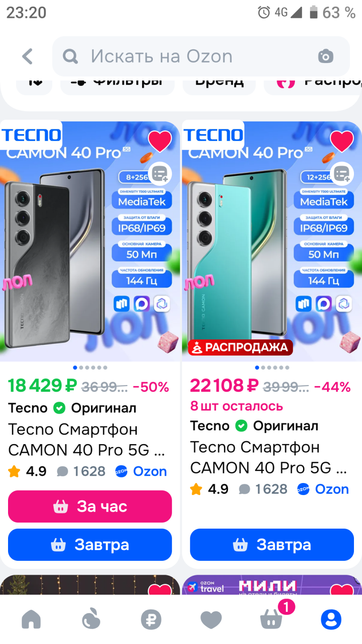Screen dimensions: 362x644
Task: Order the 18 429 ₽ phone 'За час'
Action: [90, 506]
